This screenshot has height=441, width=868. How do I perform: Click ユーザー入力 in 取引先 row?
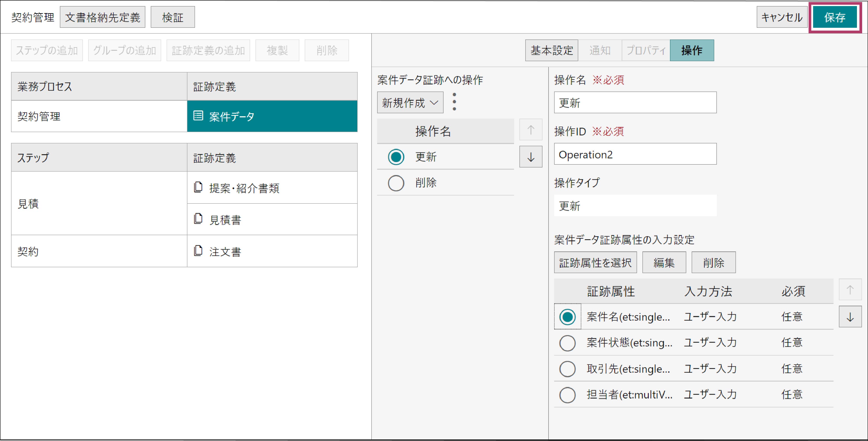710,369
